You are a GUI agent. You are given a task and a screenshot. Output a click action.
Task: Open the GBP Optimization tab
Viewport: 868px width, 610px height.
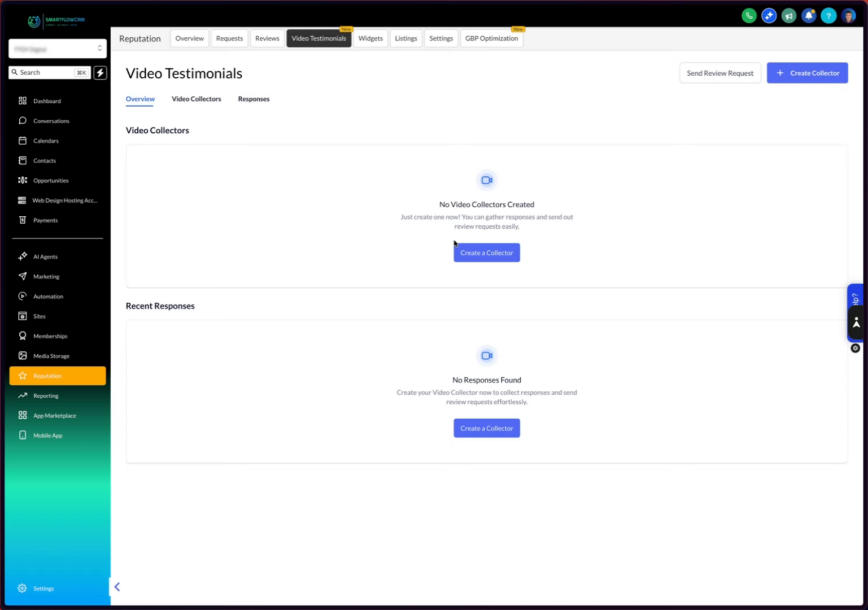(x=491, y=38)
